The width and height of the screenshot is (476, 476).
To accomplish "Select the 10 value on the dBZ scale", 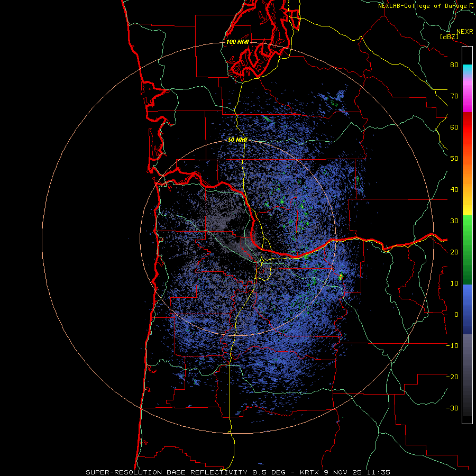I will (x=454, y=283).
